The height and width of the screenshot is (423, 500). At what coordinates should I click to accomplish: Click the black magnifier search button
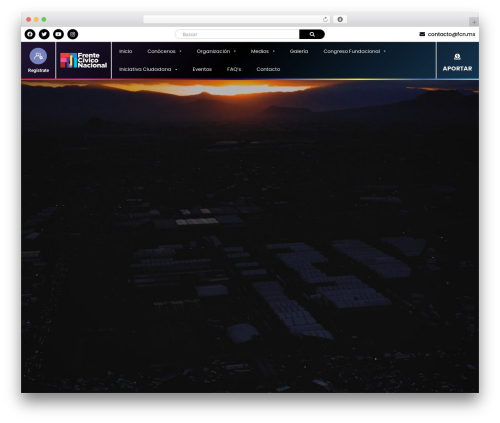[x=312, y=34]
